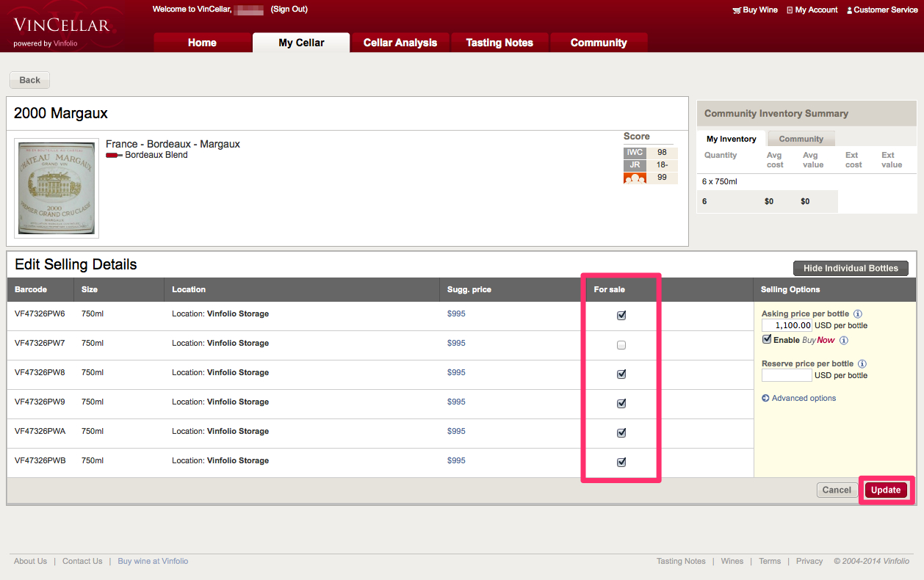Image resolution: width=924 pixels, height=580 pixels.
Task: Open Customer Service link
Action: coord(886,10)
